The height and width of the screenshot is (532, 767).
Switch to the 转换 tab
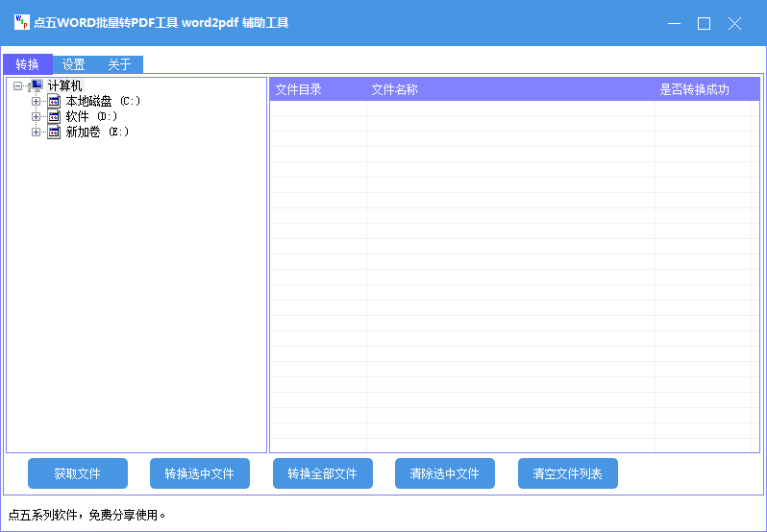pos(28,64)
